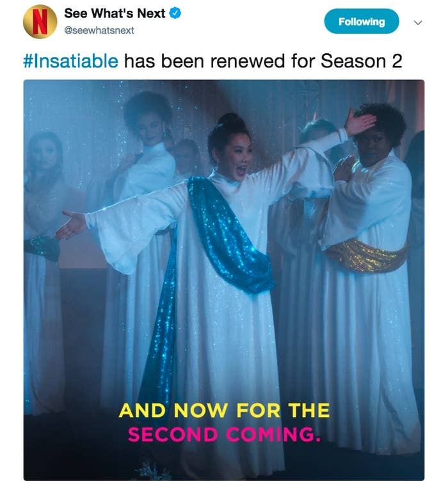Open the embedded GIF of the dancers

tap(224, 280)
